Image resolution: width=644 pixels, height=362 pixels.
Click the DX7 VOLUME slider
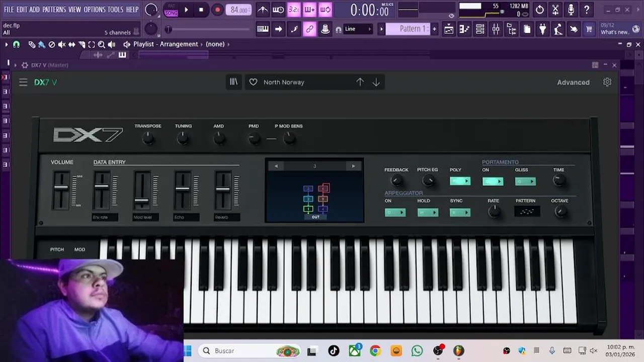[x=61, y=191]
